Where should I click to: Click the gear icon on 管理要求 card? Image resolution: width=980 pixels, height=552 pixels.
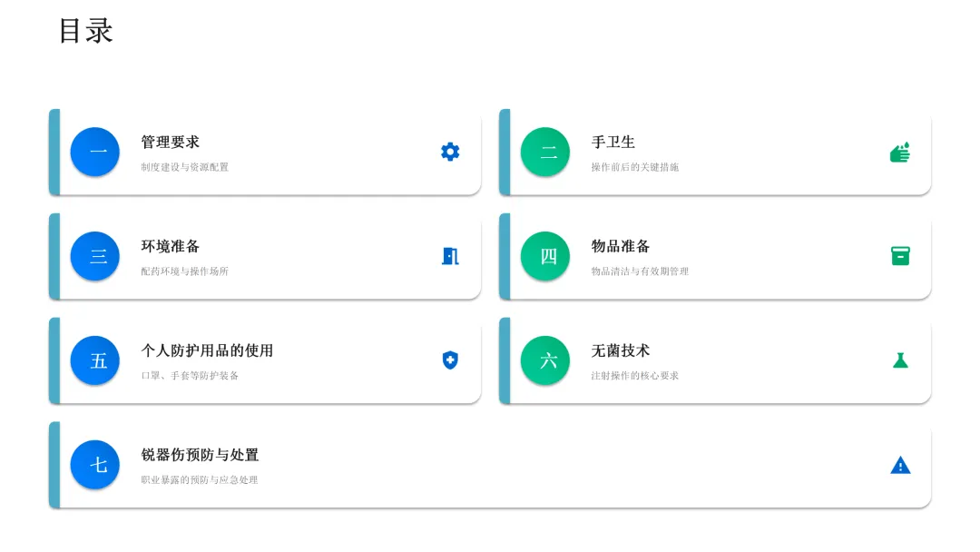coord(450,152)
